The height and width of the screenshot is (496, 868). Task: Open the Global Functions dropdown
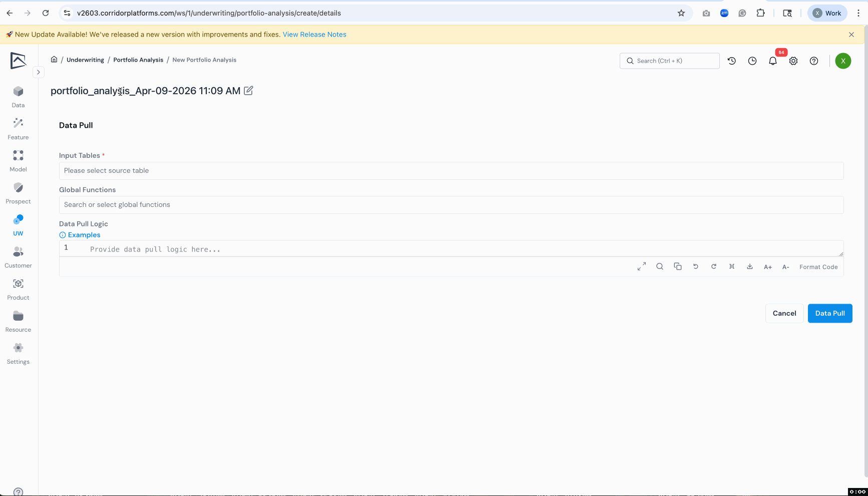point(452,205)
